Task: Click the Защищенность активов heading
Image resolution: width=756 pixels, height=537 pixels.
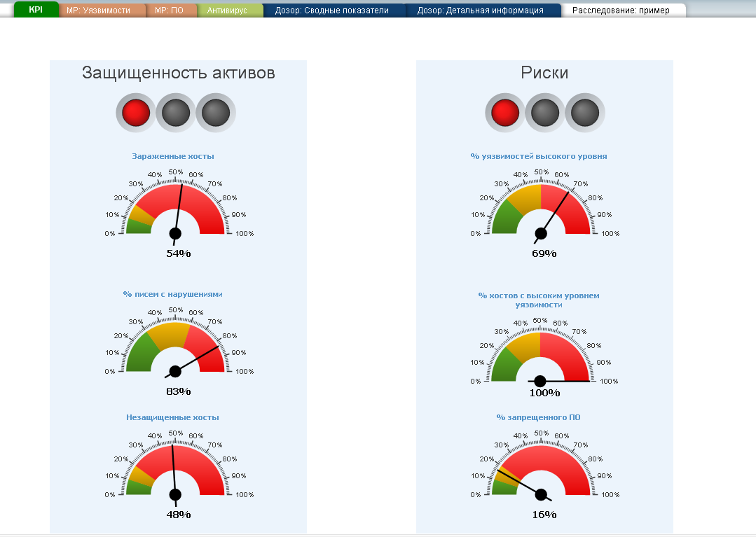Action: point(179,73)
